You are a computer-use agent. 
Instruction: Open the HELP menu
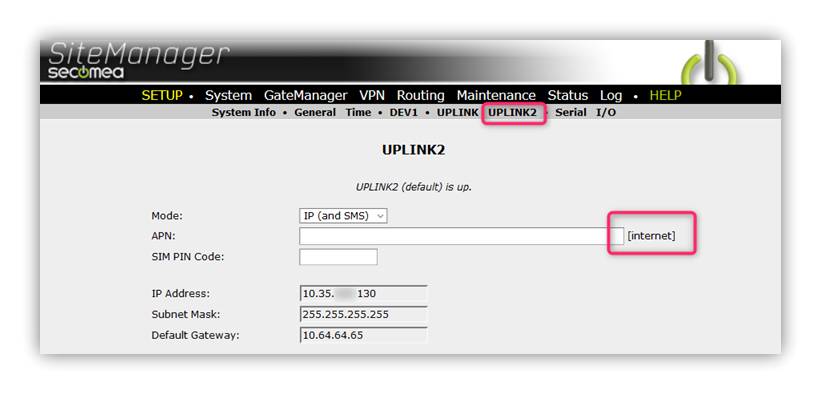pos(665,95)
